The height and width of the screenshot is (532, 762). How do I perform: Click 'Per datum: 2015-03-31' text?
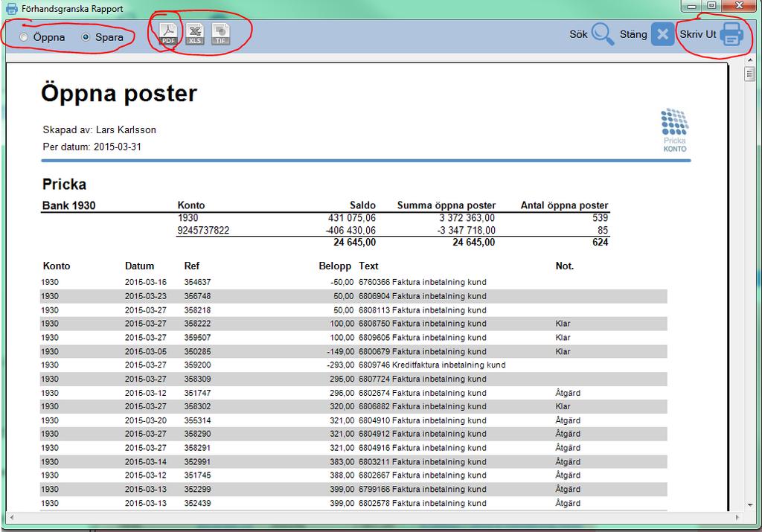click(92, 147)
